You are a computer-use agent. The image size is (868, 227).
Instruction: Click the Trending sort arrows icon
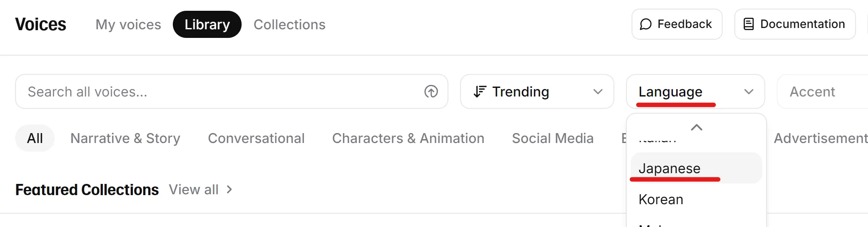click(480, 91)
